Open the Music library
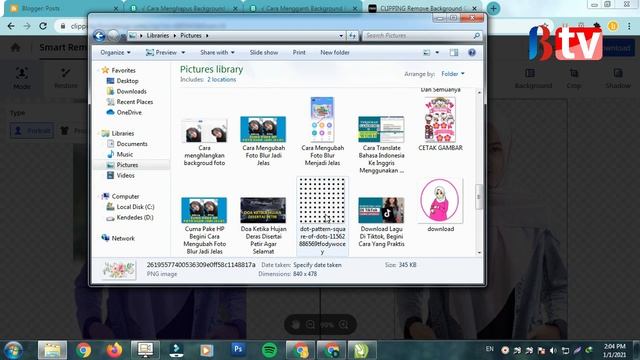This screenshot has width=640, height=360. coord(124,154)
